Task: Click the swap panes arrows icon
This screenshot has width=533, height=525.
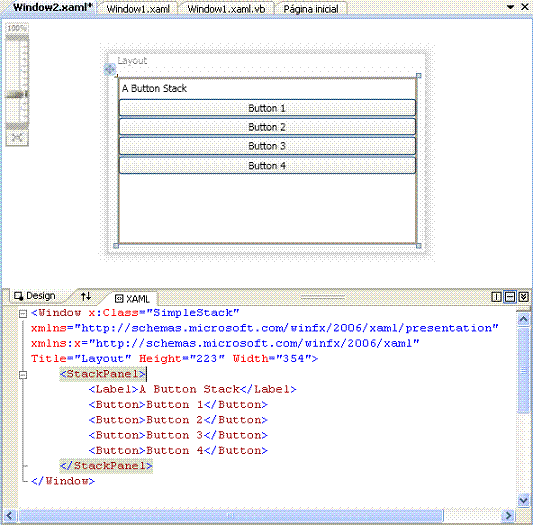Action: [86, 296]
